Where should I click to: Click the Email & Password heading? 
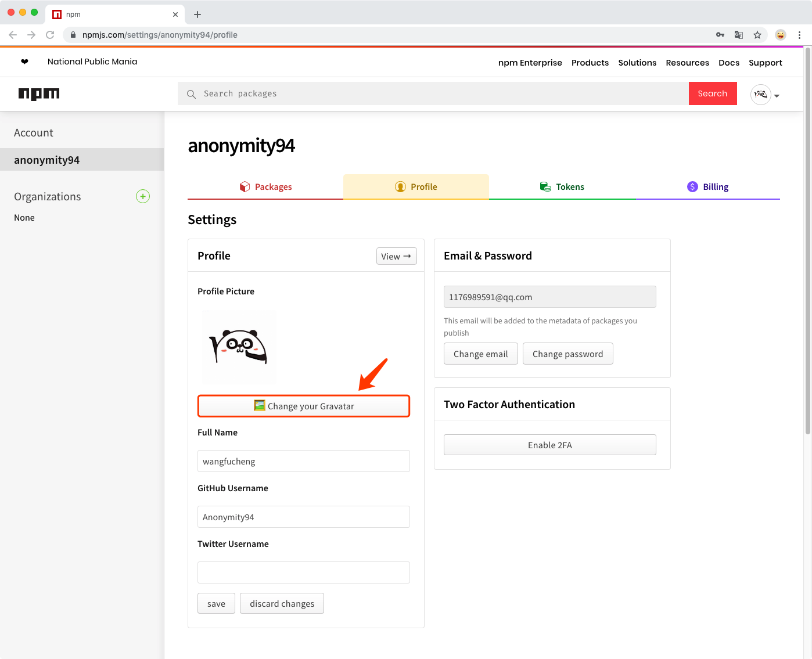click(488, 255)
